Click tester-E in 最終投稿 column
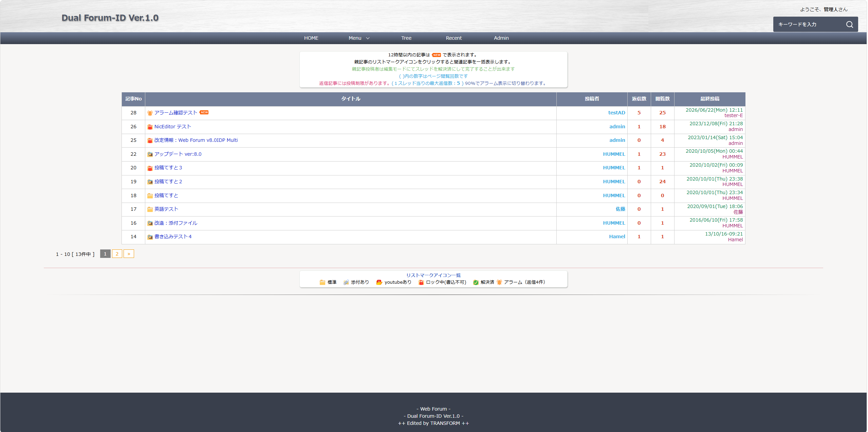868x432 pixels. (733, 116)
